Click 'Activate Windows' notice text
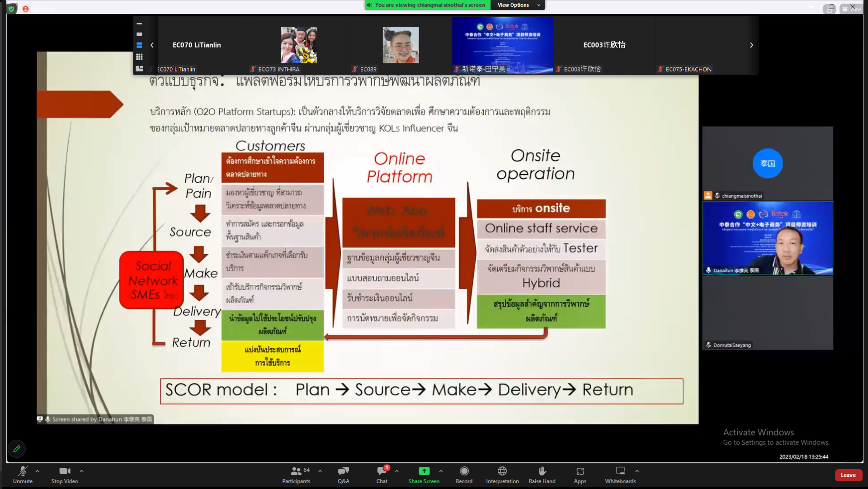Image resolution: width=868 pixels, height=489 pixels. tap(759, 432)
